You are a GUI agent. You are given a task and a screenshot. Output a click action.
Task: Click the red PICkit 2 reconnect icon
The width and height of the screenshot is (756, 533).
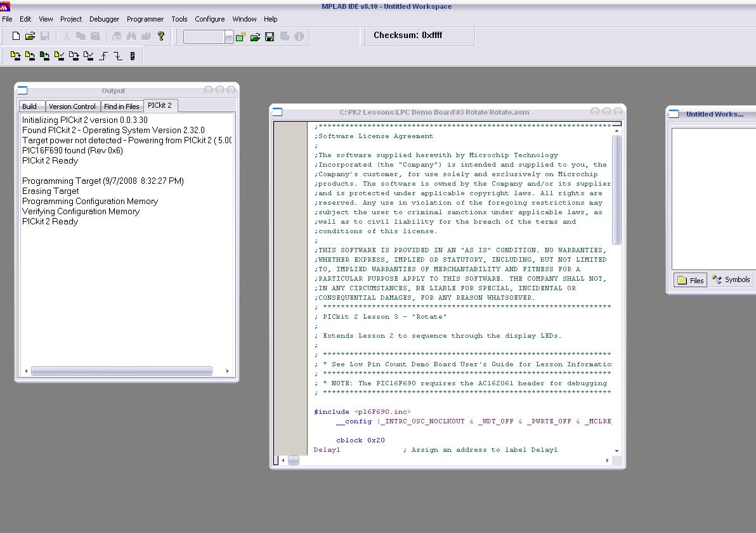click(x=133, y=56)
